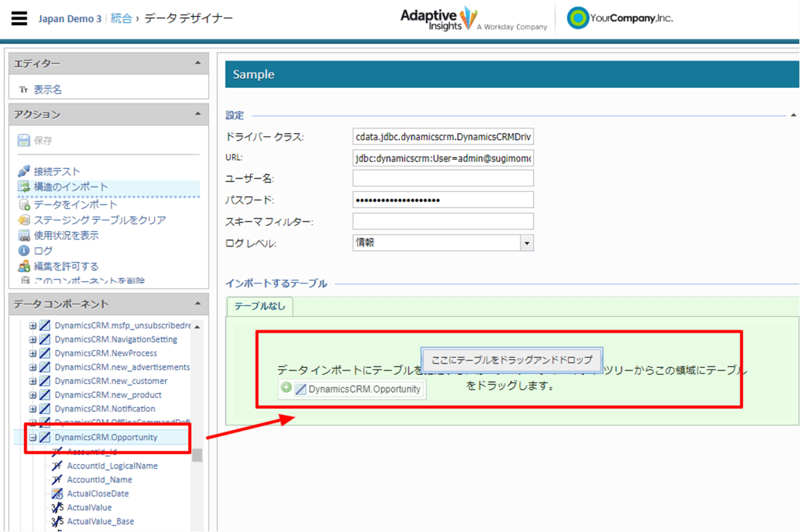Open the ログ レベル dropdown
This screenshot has height=532, width=800.
[527, 243]
